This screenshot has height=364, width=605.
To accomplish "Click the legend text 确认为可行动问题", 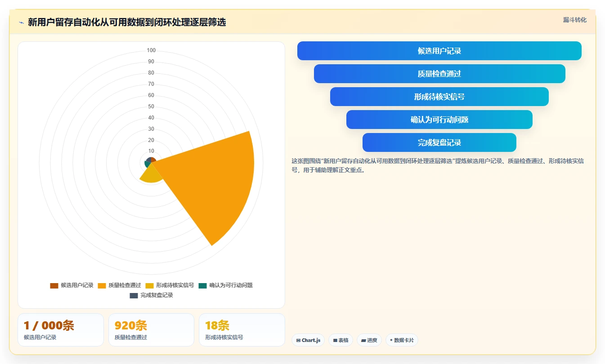I will tap(231, 285).
